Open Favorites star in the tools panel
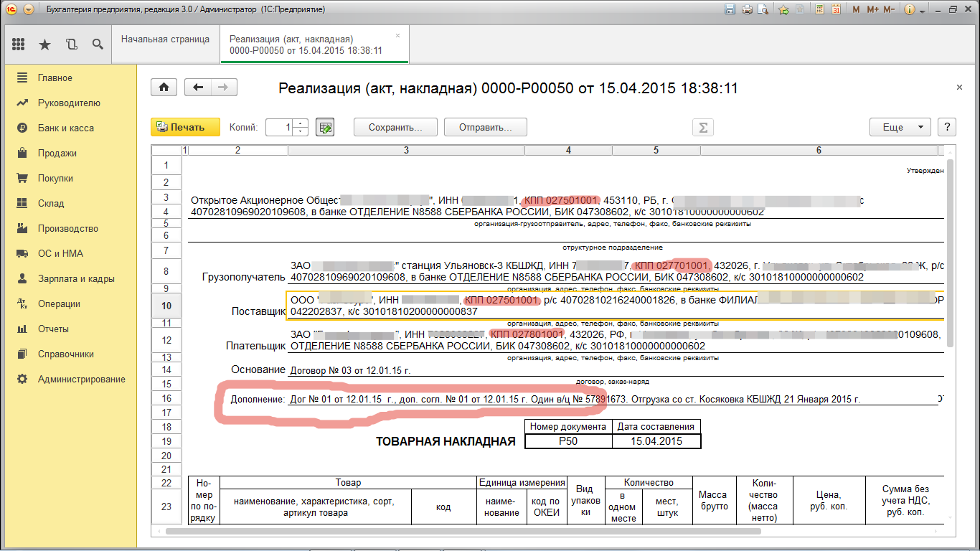Viewport: 980px width, 551px height. point(44,44)
